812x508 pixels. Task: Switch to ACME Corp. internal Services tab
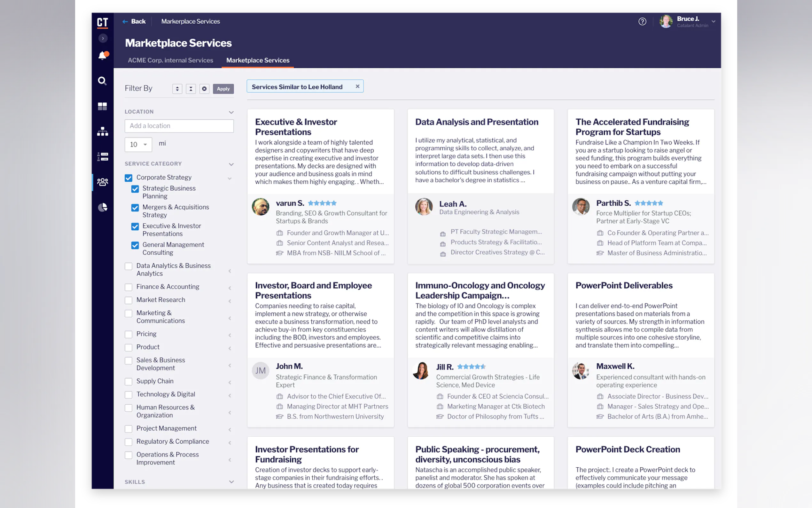tap(170, 60)
